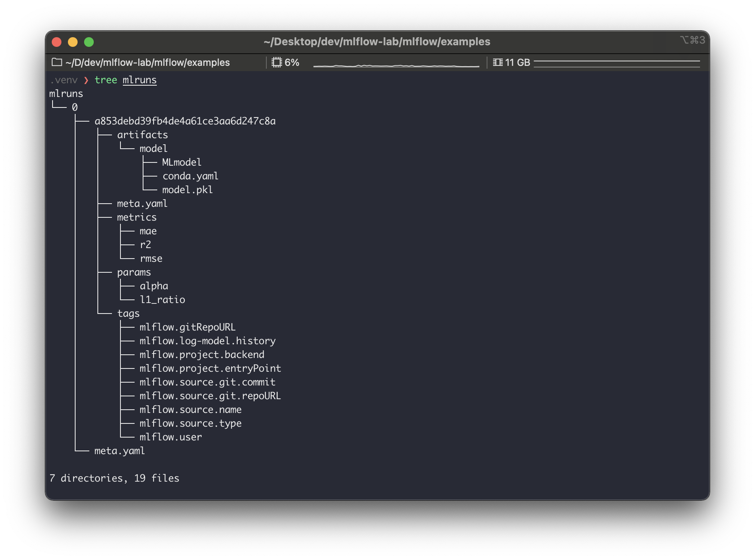Click the 6% CPU usage value
This screenshot has width=755, height=560.
coord(292,63)
